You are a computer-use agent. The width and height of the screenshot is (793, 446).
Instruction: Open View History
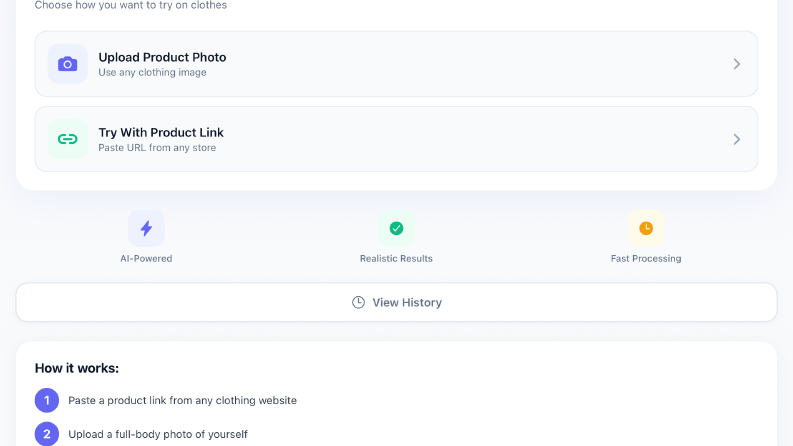396,302
